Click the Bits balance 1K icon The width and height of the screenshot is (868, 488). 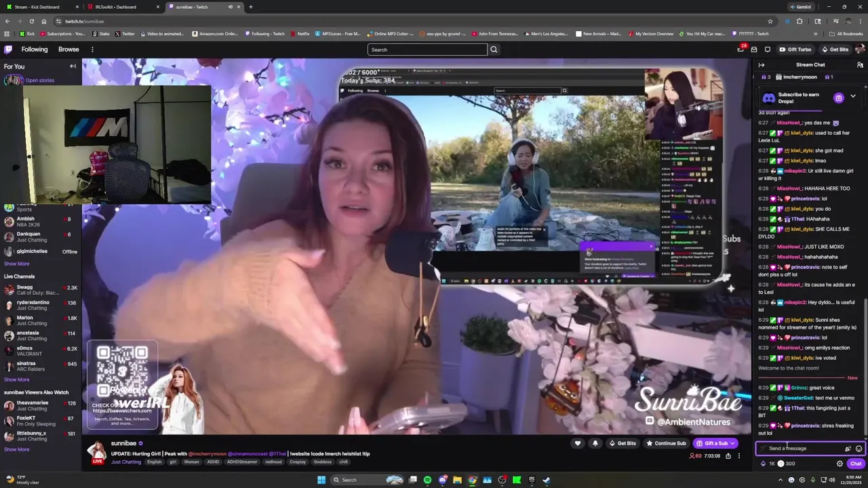click(768, 464)
